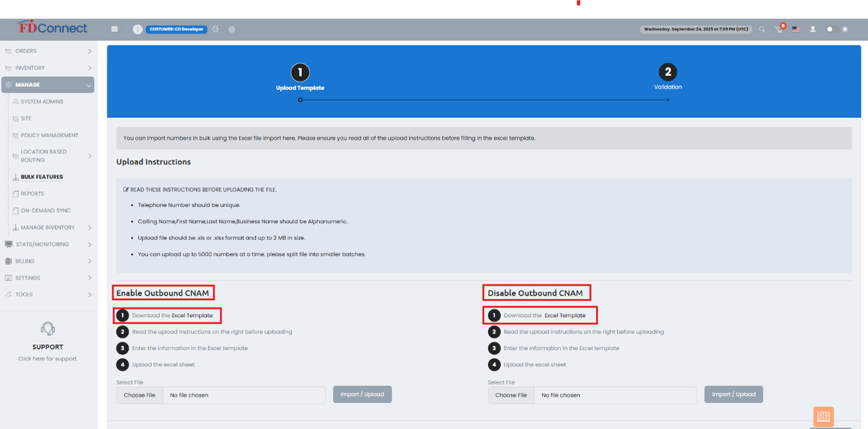Open the user profile icon
This screenshot has height=429, width=868.
[x=813, y=29]
